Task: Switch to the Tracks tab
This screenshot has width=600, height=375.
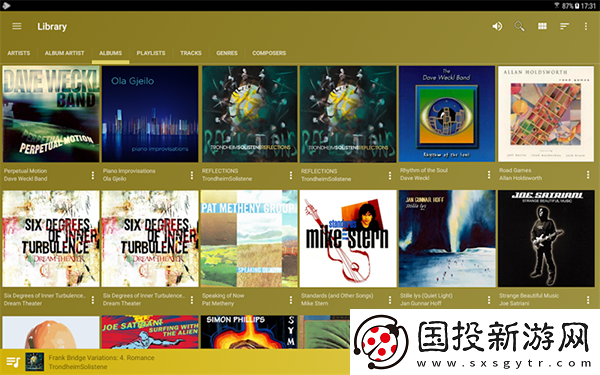Action: point(191,53)
